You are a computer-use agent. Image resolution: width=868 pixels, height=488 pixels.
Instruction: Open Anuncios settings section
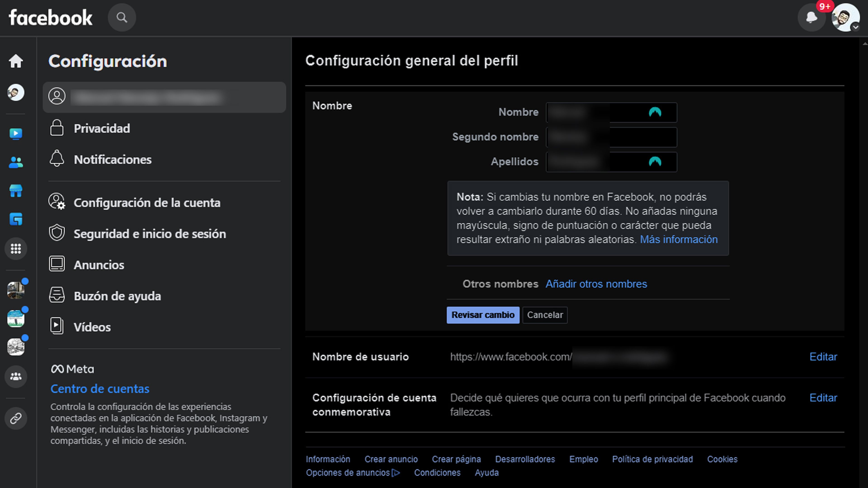coord(164,265)
